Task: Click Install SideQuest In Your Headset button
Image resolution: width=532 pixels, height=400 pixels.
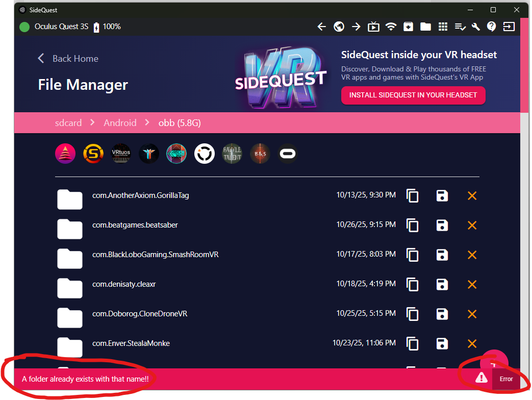Action: click(413, 95)
